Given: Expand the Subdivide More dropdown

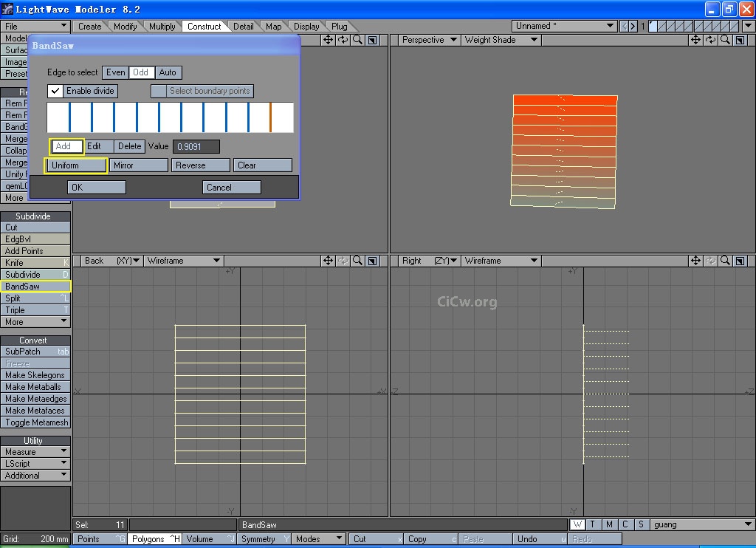Looking at the screenshot, I should 35,322.
